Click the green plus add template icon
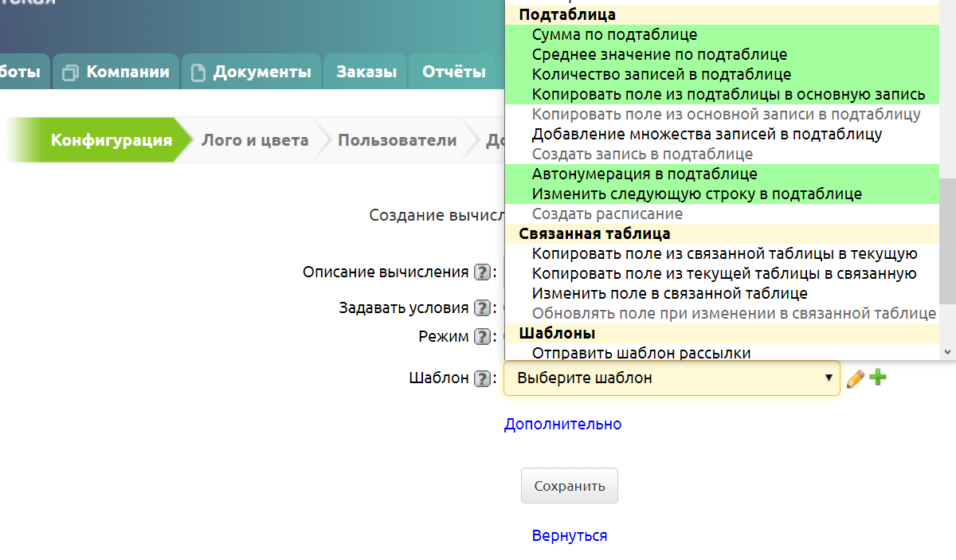This screenshot has width=956, height=560. [877, 378]
